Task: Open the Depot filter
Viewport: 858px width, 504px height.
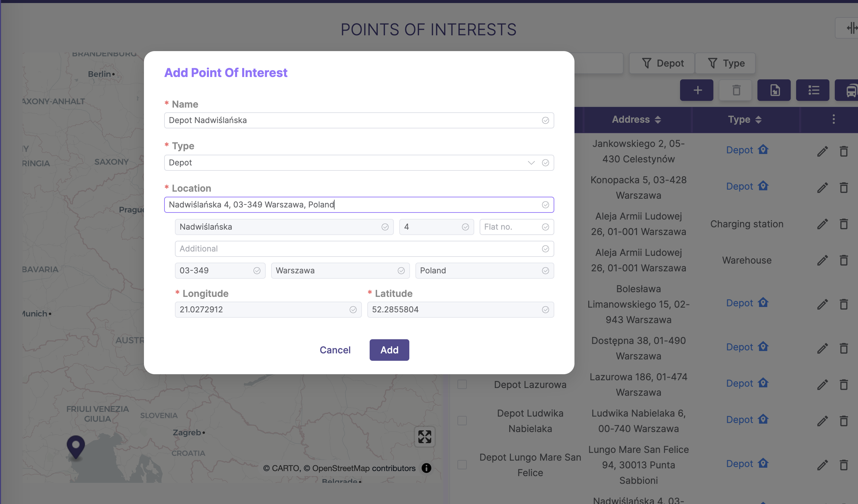Action: (662, 63)
